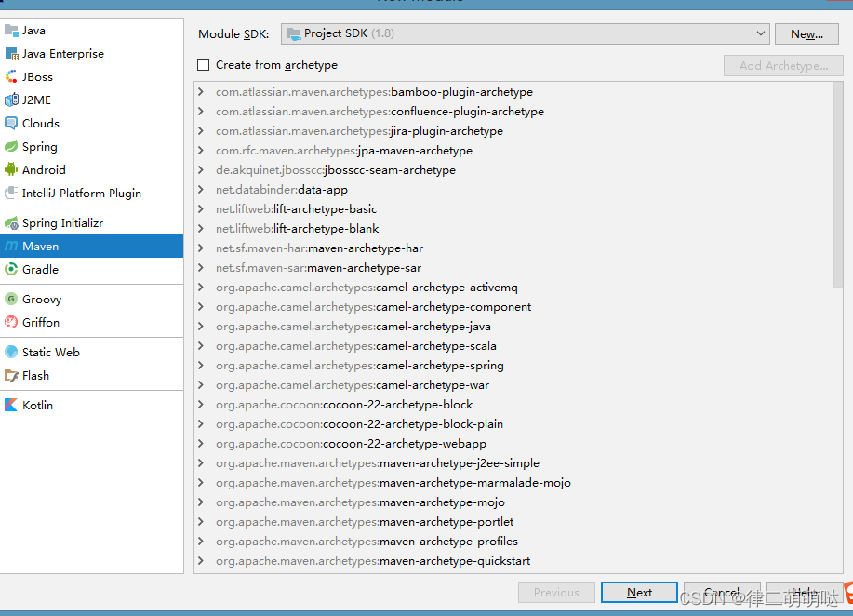
Task: Enable Create from archetype checkbox
Action: [204, 65]
